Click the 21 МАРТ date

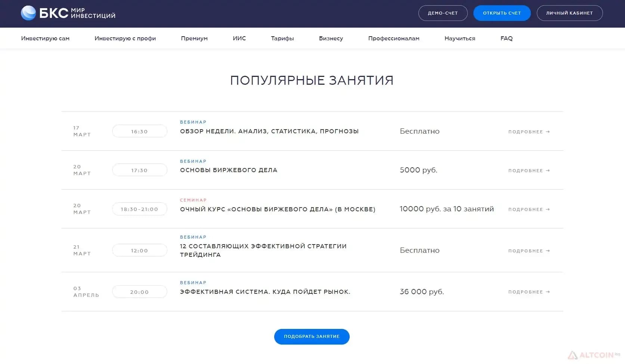[x=82, y=250]
